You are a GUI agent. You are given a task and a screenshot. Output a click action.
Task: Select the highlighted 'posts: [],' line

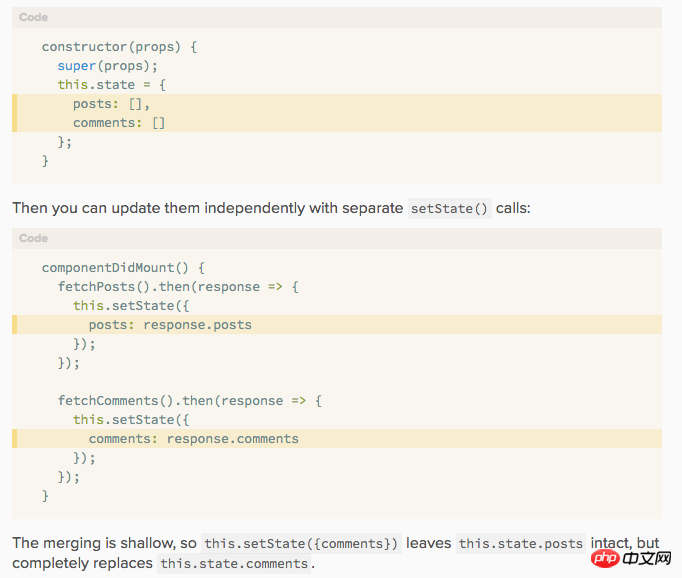(111, 104)
